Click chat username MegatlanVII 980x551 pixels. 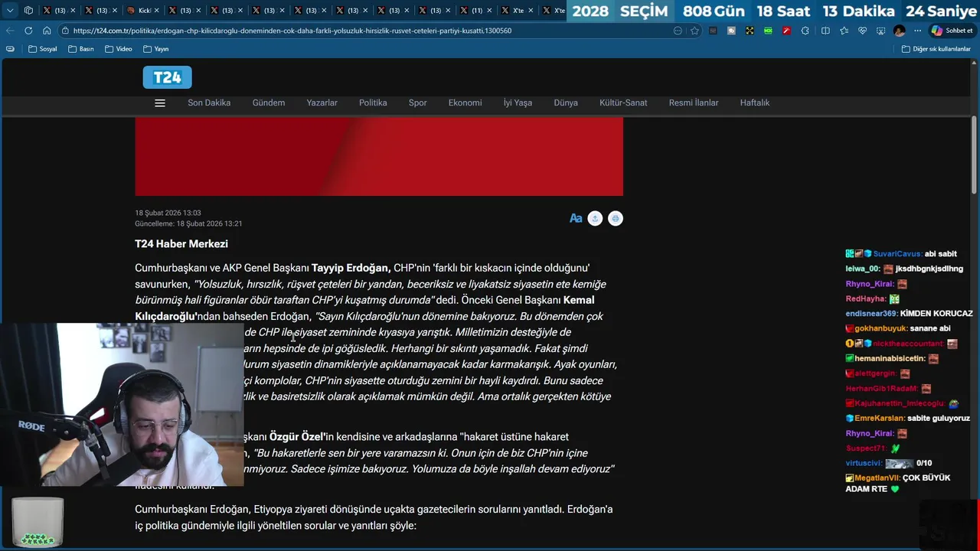click(877, 478)
